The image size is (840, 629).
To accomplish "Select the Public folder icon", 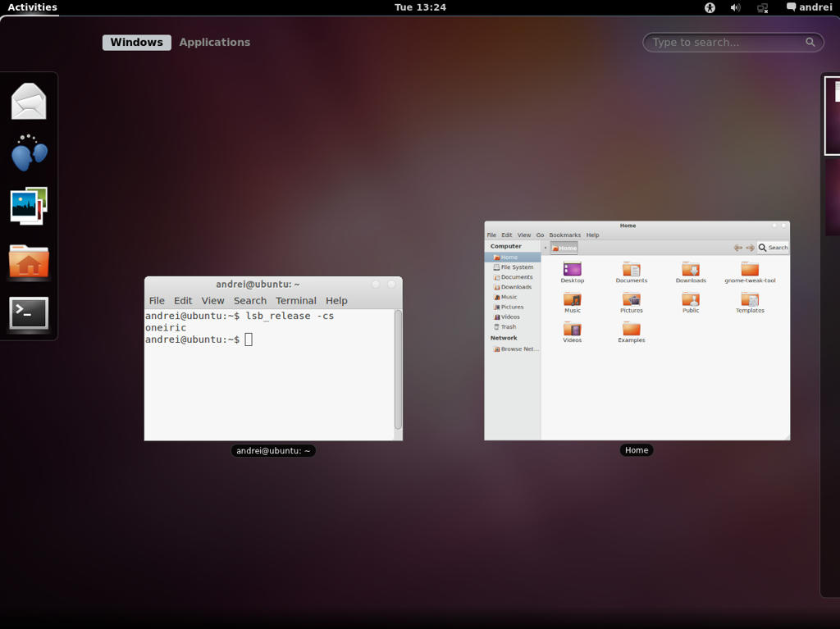I will [x=691, y=302].
